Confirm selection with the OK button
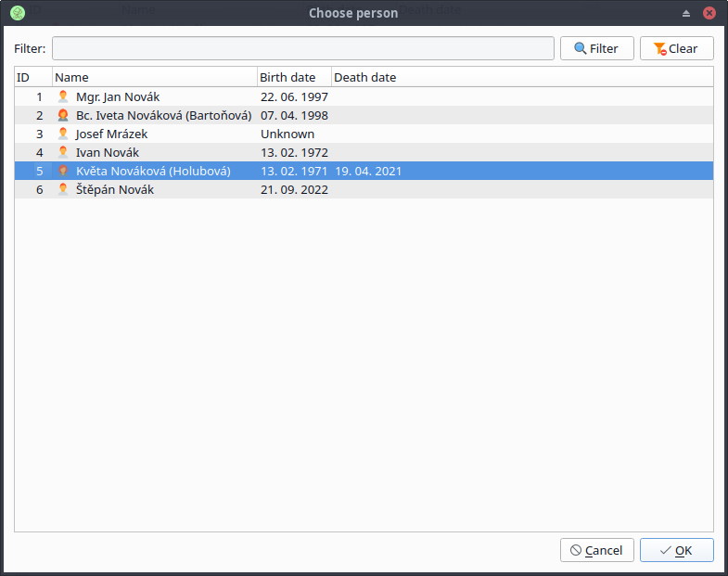Image resolution: width=728 pixels, height=576 pixels. tap(676, 550)
